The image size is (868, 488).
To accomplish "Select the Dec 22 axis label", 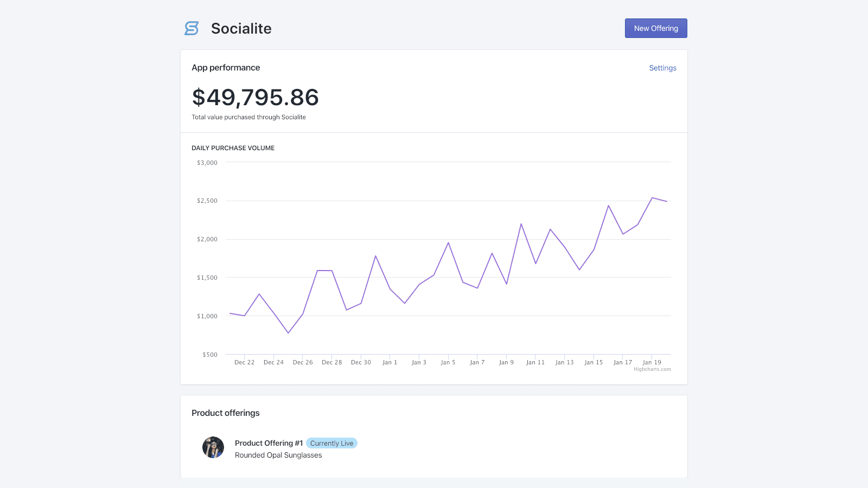I will pos(244,362).
